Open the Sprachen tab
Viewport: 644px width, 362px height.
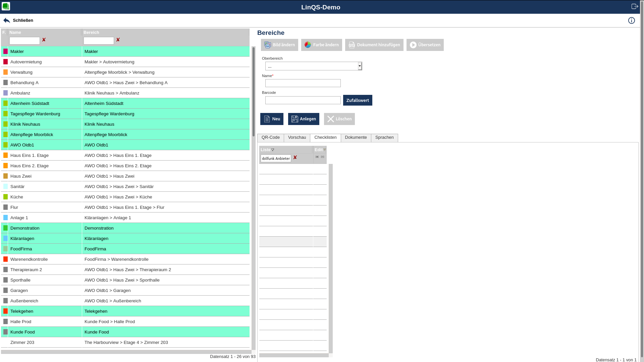coord(384,138)
